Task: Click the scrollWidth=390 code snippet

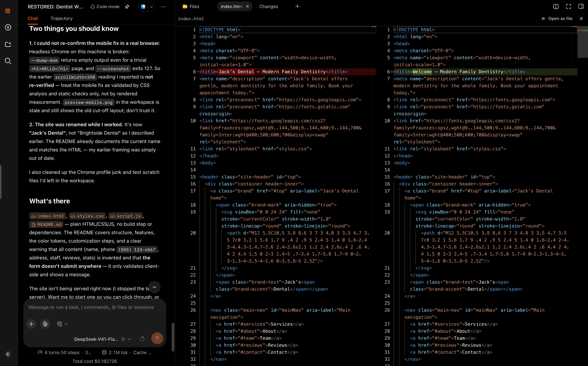Action: pos(75,77)
